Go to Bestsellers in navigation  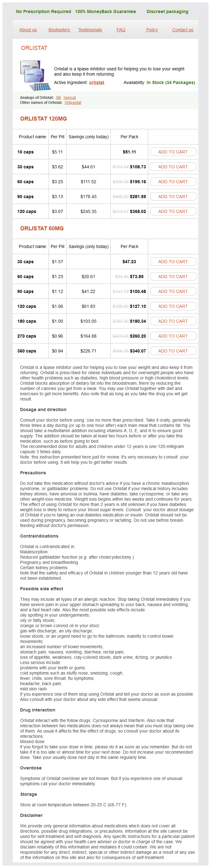59,30
